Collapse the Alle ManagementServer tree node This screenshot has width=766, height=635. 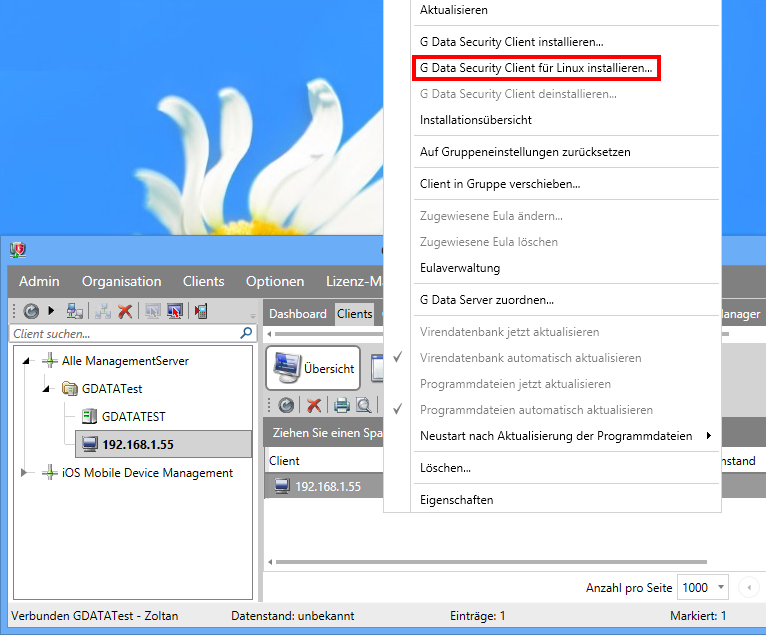[x=26, y=361]
